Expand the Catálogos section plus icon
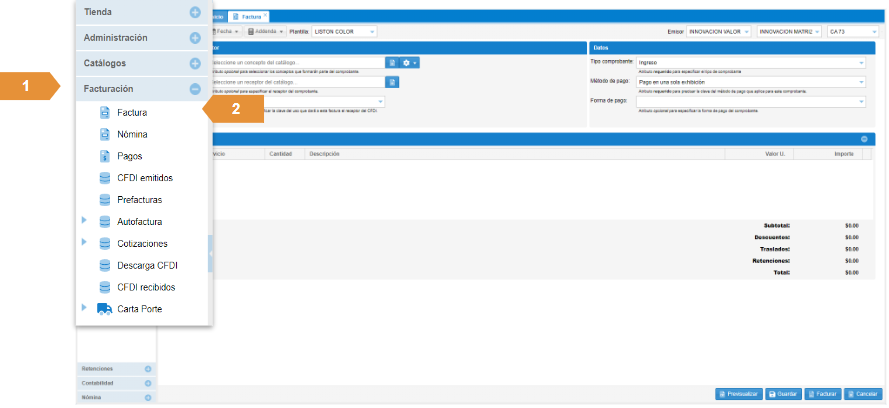889x408 pixels. [195, 63]
